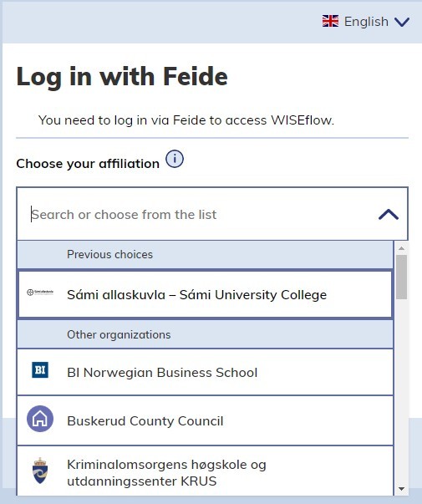Pick Buskerud County Council option
Screen dimensions: 422x504
click(x=205, y=420)
